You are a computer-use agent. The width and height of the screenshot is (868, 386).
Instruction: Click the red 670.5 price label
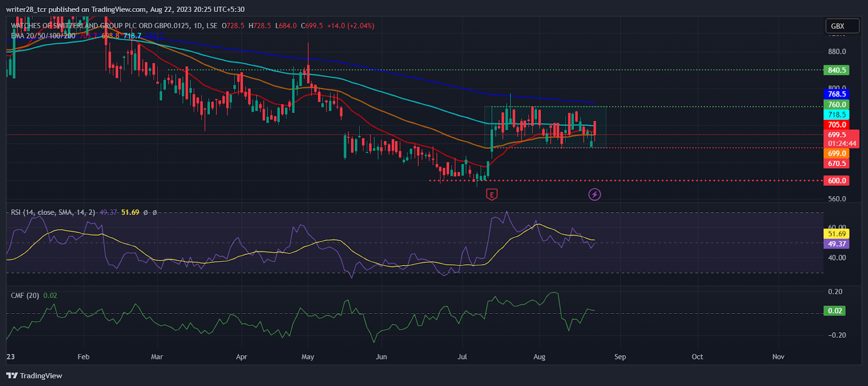coord(837,163)
